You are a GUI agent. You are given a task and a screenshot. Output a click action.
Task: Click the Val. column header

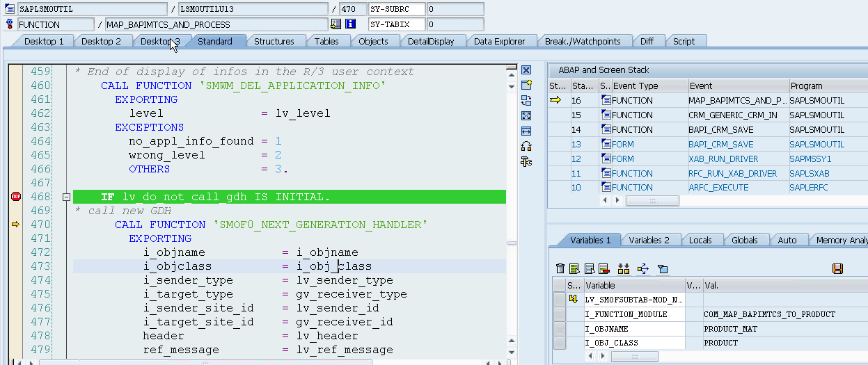pyautogui.click(x=785, y=285)
